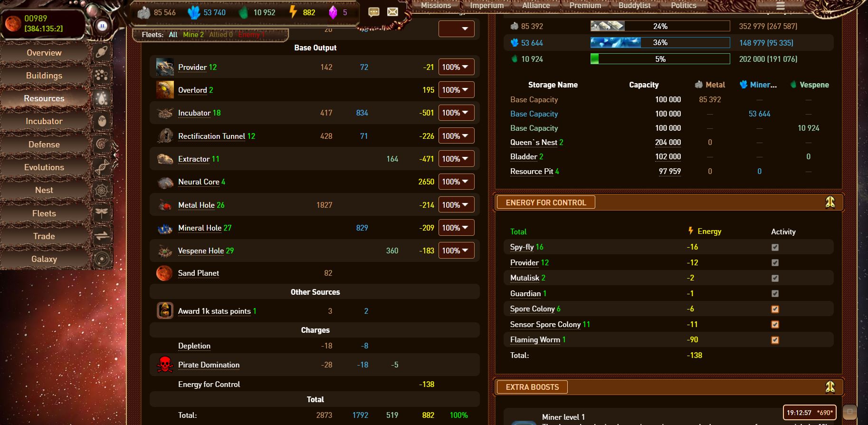Toggle the Spore Colony activity checkbox

click(775, 309)
